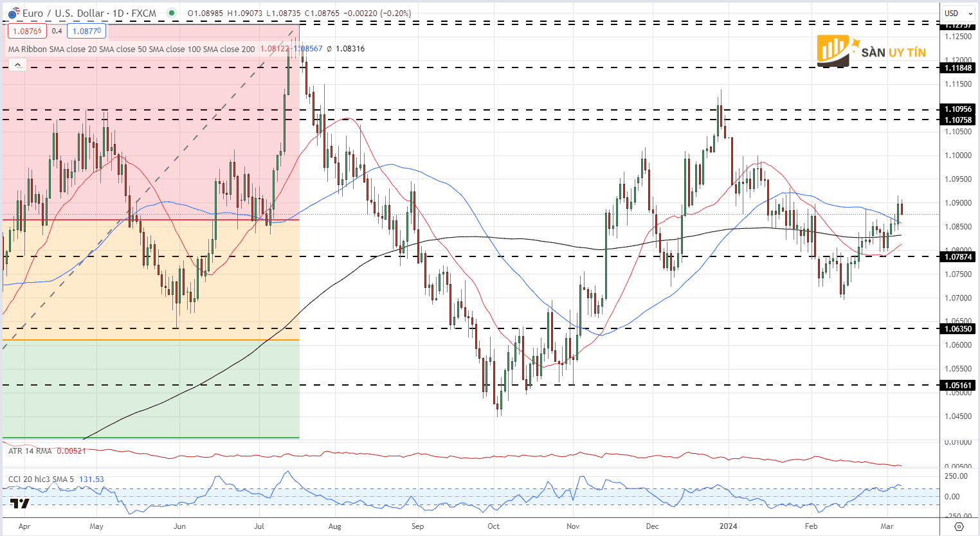Collapse the indicator legend with the caret arrow

[17, 64]
